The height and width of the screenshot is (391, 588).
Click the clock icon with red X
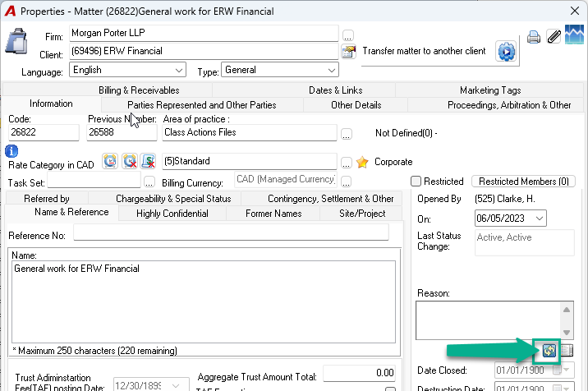coord(130,161)
